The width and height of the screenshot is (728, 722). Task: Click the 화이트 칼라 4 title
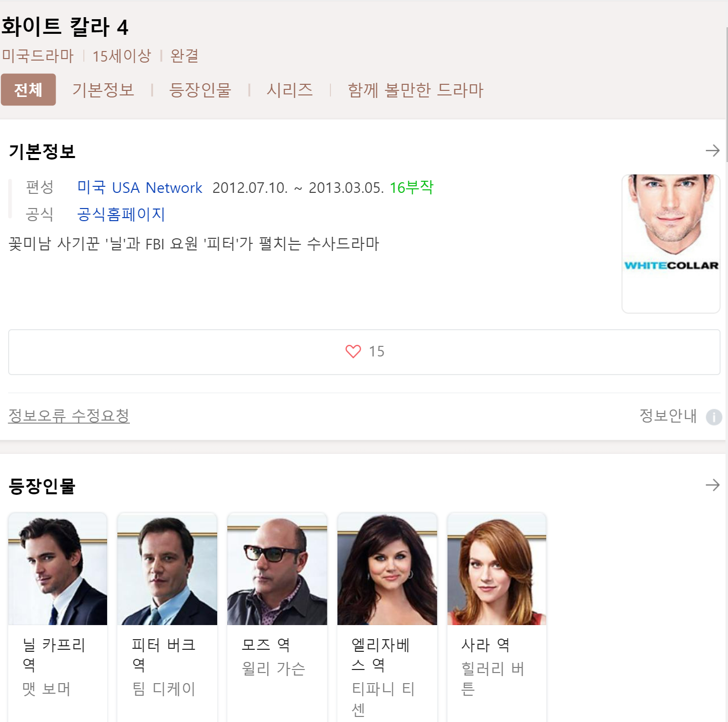pos(65,27)
